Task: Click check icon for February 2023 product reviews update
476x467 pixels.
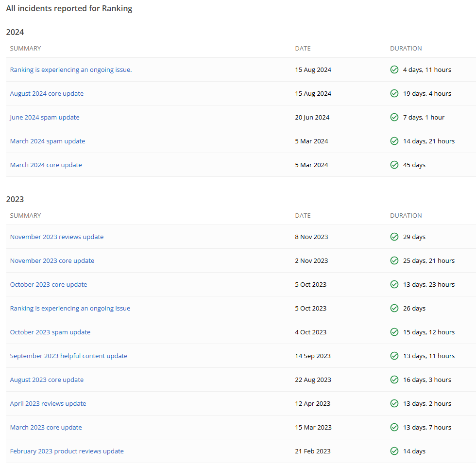Action: click(x=394, y=451)
